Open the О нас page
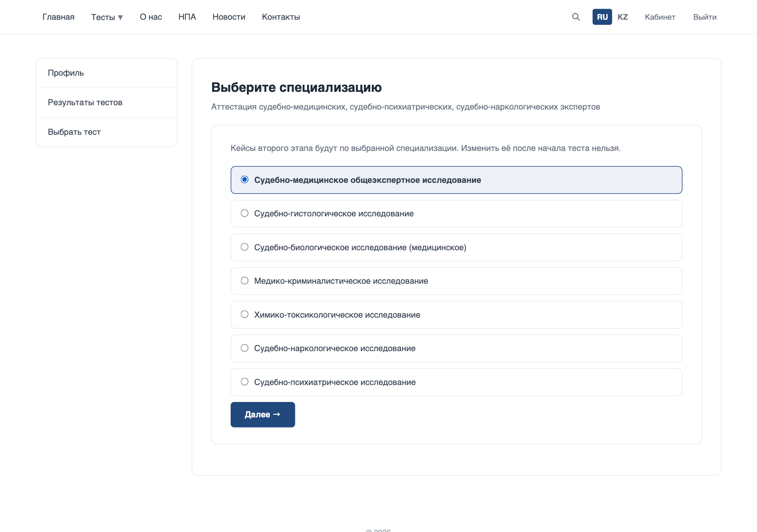This screenshot has height=532, width=757. point(151,17)
